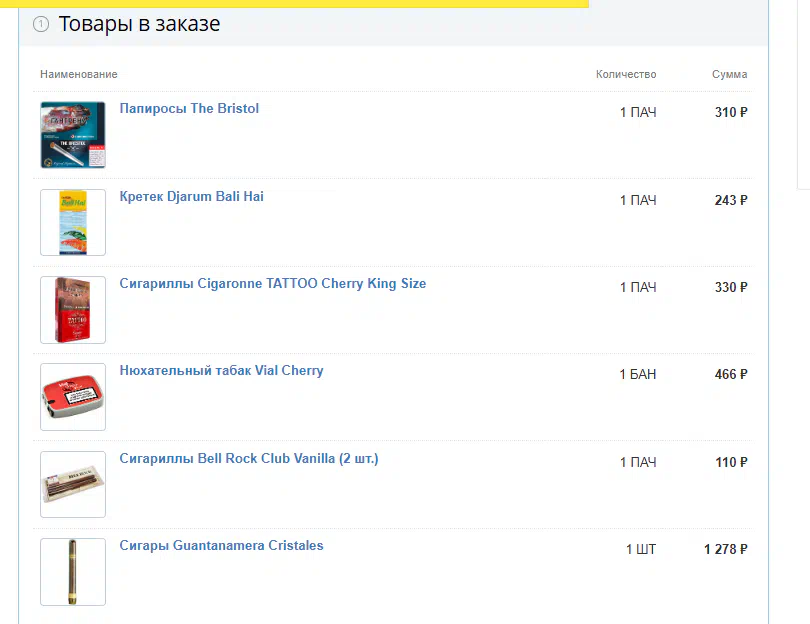This screenshot has width=810, height=624.
Task: Click the Наименование column header
Action: 79,74
